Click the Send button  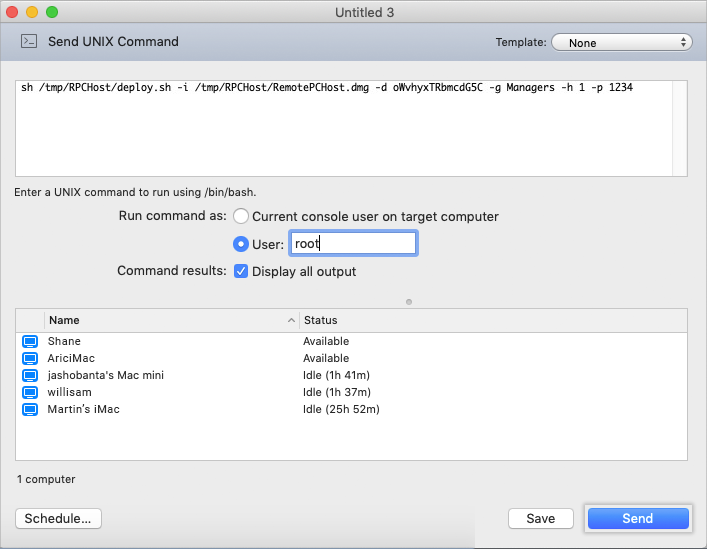637,518
